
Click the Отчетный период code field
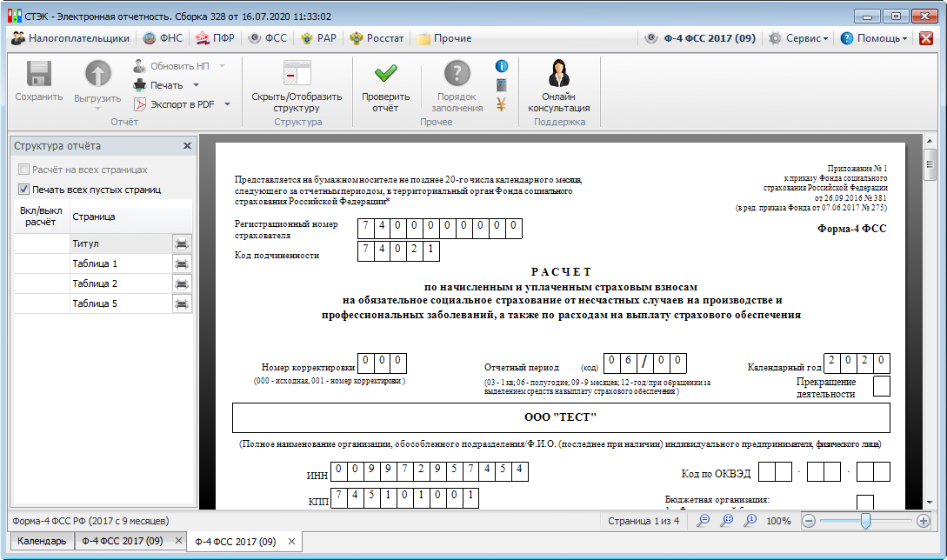tap(644, 363)
